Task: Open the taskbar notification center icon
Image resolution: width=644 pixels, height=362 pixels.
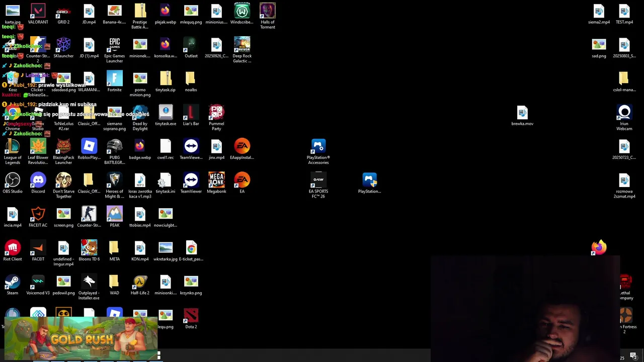Action: pos(633,356)
